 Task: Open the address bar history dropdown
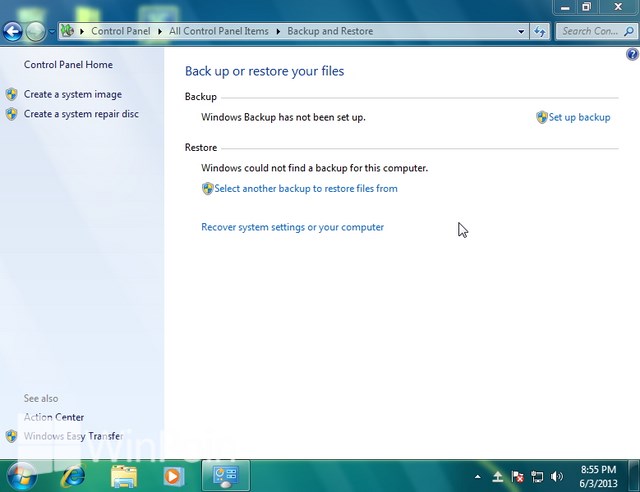point(521,31)
